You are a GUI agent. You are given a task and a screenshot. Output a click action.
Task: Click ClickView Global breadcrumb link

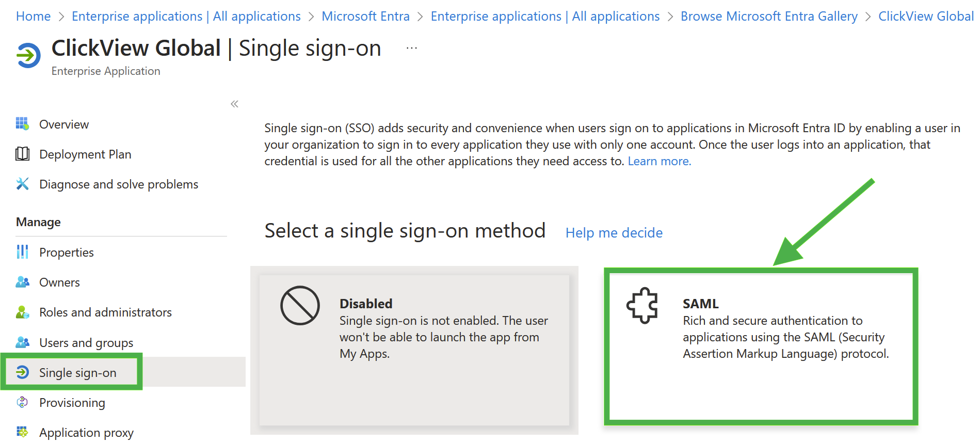pos(926,17)
